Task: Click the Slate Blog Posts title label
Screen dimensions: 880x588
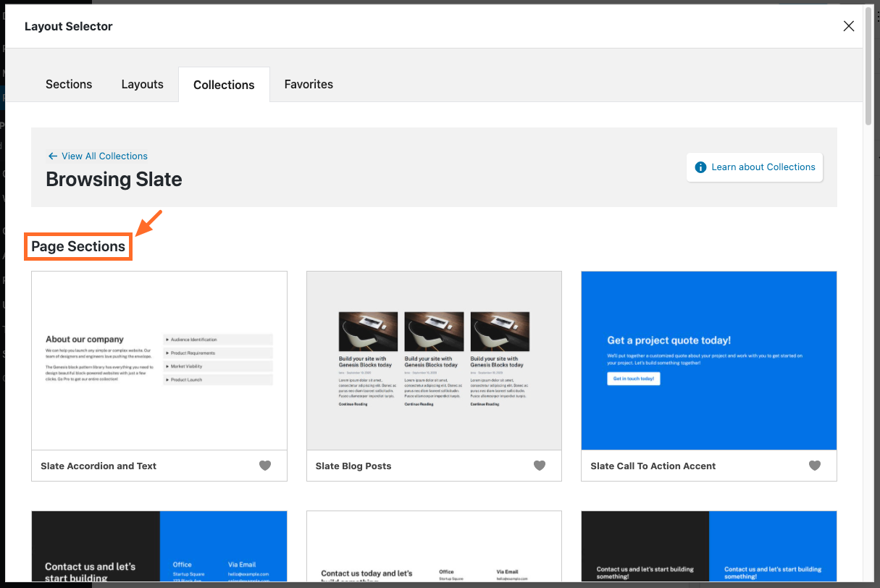Action: pos(353,466)
